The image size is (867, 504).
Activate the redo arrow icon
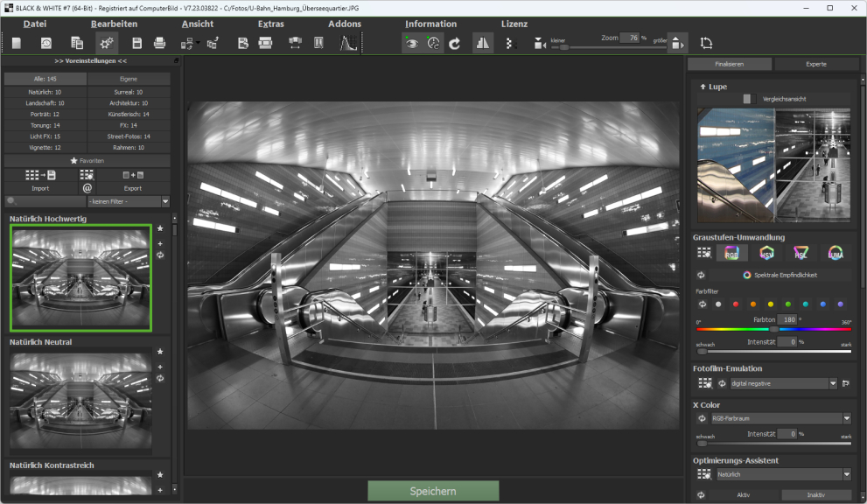455,42
